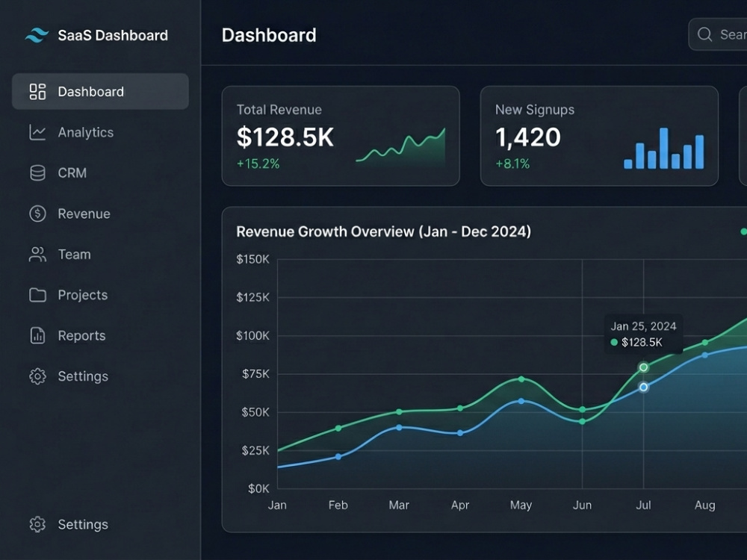This screenshot has height=560, width=747.
Task: Click the $128.5K total revenue value
Action: tap(285, 137)
